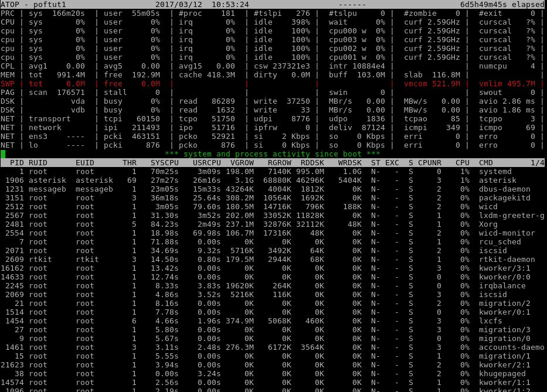Select the Xorg command name
Image resolution: width=547 pixels, height=392 pixels.
(x=488, y=224)
